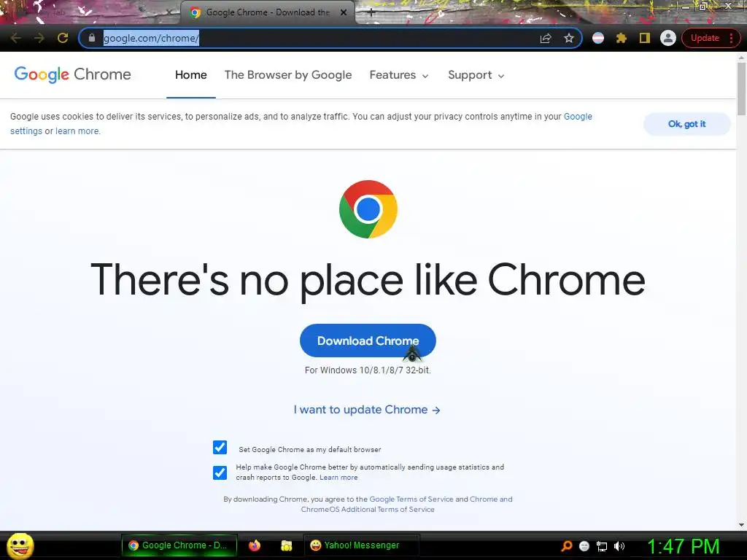The width and height of the screenshot is (747, 560).
Task: Dismiss cookies with Ok, got it
Action: (686, 124)
